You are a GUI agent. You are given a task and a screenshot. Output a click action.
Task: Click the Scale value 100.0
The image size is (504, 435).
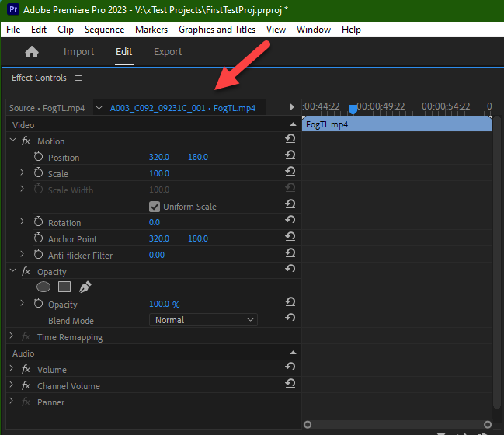click(159, 173)
